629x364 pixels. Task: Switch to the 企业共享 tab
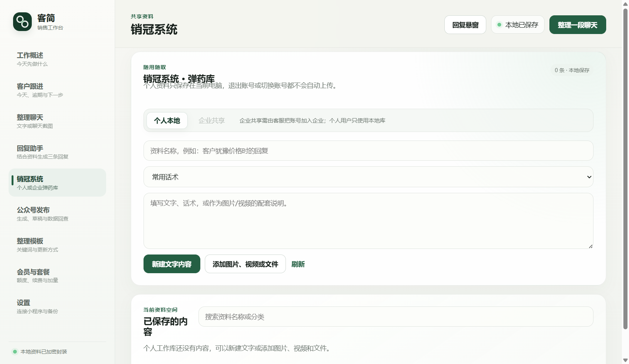coord(212,121)
